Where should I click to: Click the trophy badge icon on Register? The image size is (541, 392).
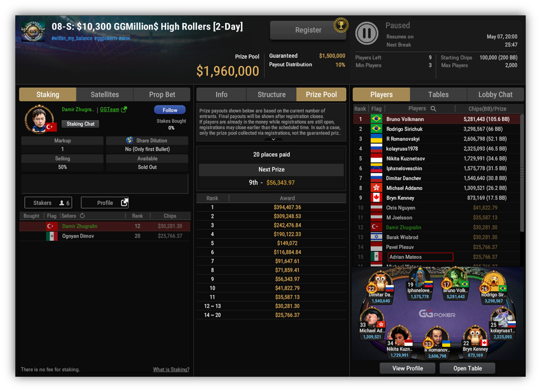point(340,25)
